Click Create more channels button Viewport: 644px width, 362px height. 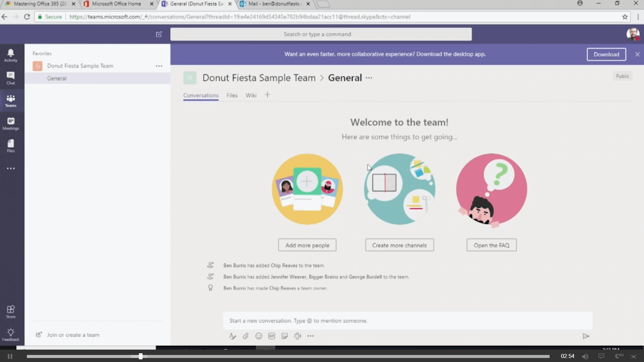(399, 245)
